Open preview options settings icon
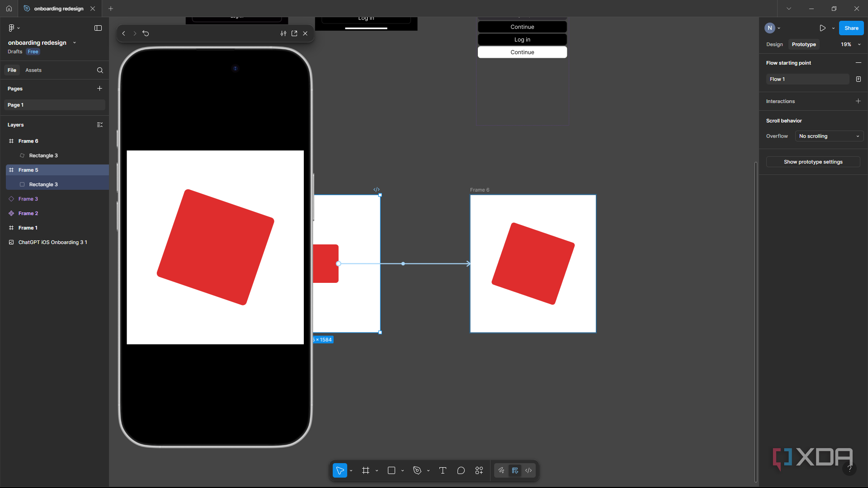Viewport: 868px width, 488px height. (283, 33)
